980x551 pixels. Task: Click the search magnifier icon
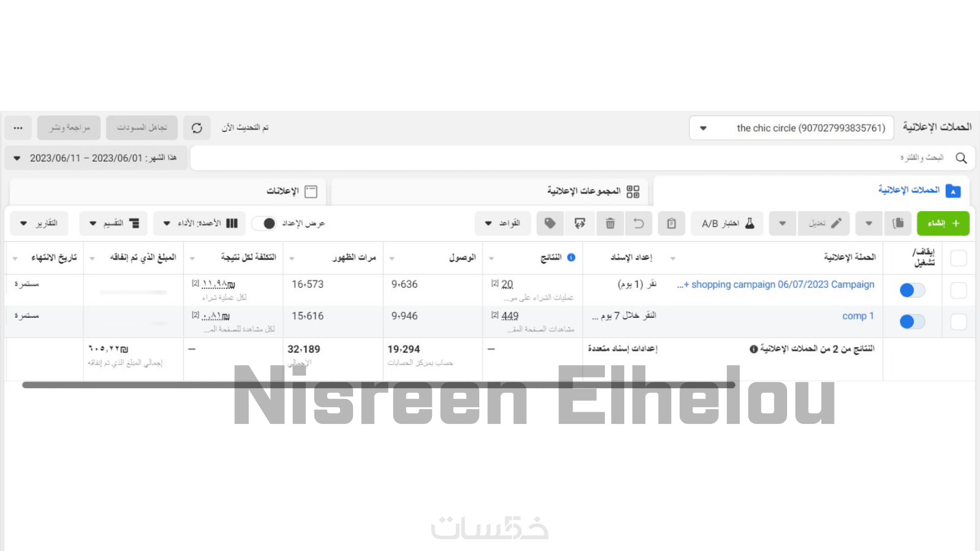click(961, 158)
